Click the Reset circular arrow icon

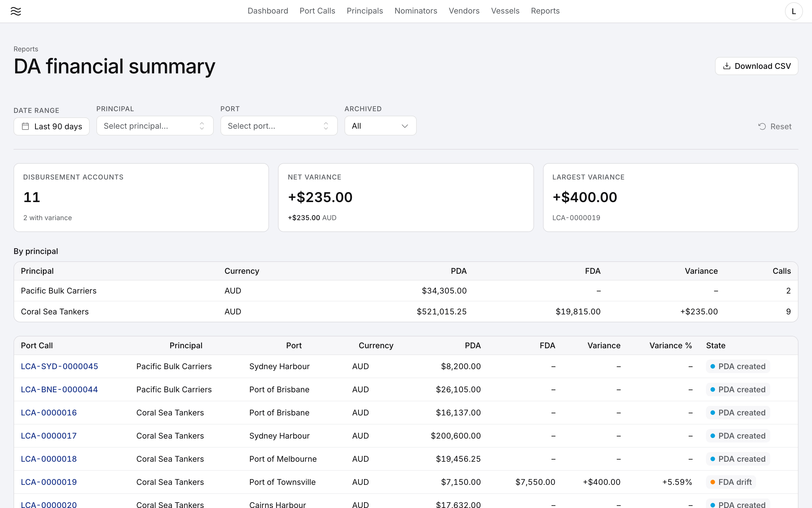762,126
